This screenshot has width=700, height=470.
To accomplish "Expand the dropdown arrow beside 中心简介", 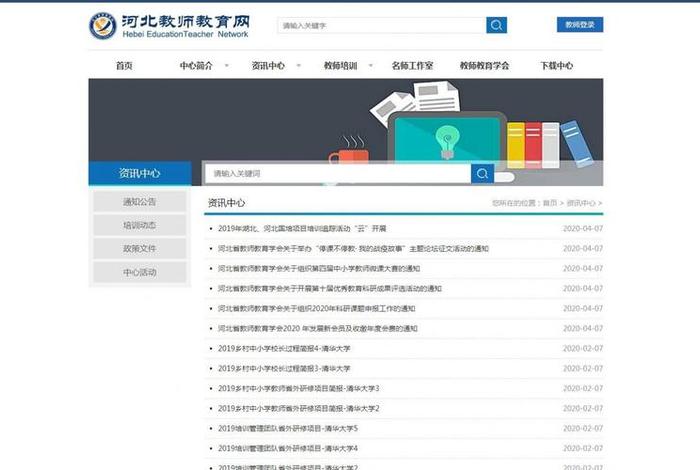I will click(226, 66).
